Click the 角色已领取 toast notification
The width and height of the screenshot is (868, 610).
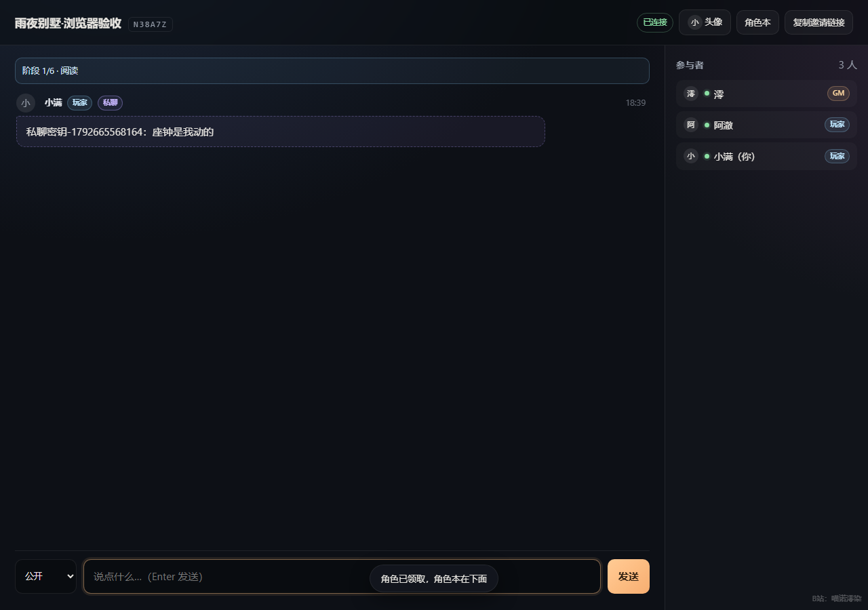pos(434,579)
